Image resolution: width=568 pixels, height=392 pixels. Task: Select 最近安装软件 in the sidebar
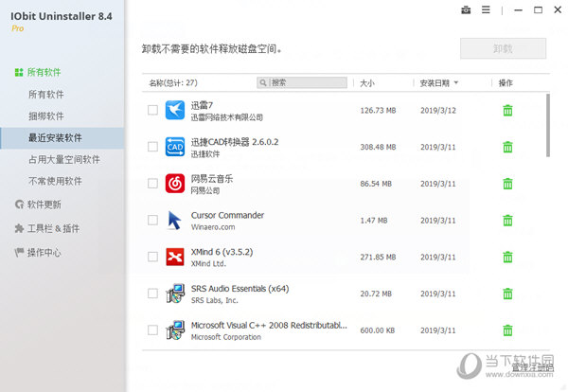pos(62,137)
